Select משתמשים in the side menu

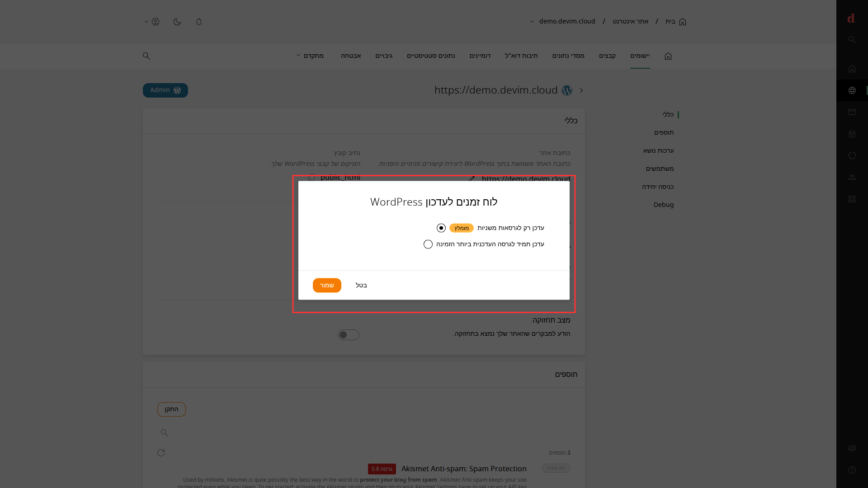click(x=660, y=169)
